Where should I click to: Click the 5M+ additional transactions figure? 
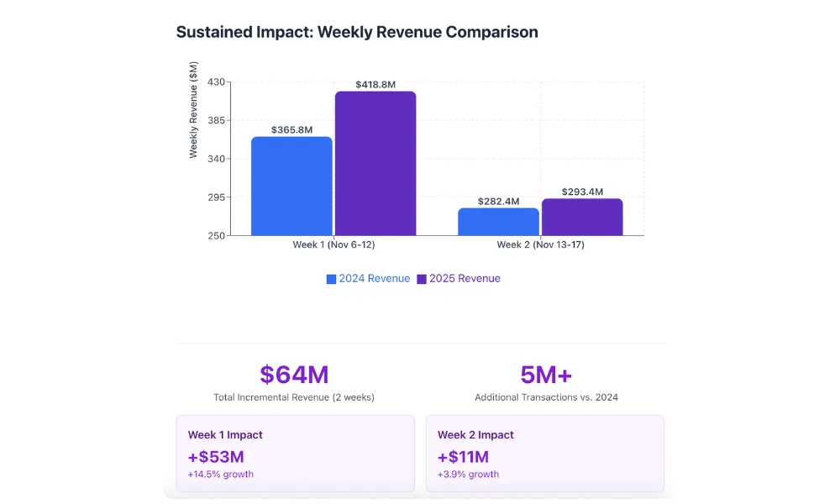pos(546,375)
